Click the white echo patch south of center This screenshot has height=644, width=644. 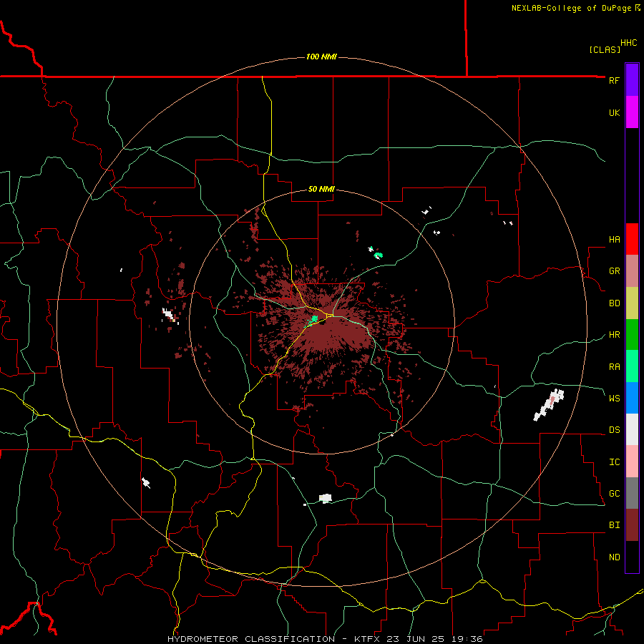pos(326,498)
